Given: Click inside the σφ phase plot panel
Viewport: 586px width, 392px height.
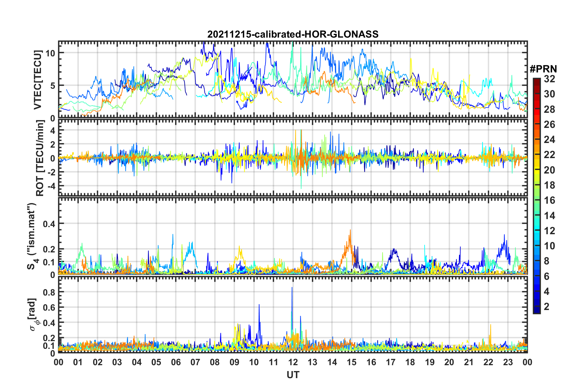Looking at the screenshot, I should click(x=293, y=314).
